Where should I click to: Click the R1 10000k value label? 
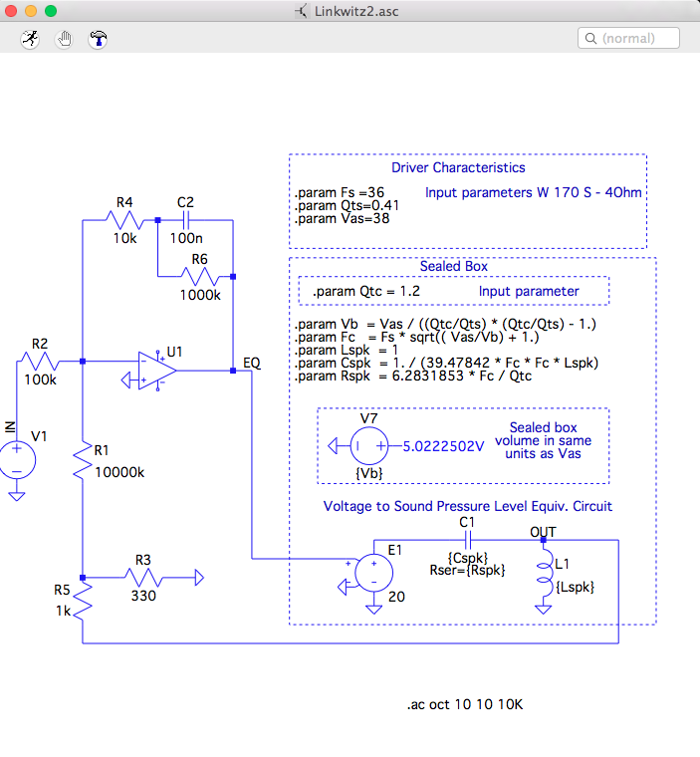click(x=119, y=472)
